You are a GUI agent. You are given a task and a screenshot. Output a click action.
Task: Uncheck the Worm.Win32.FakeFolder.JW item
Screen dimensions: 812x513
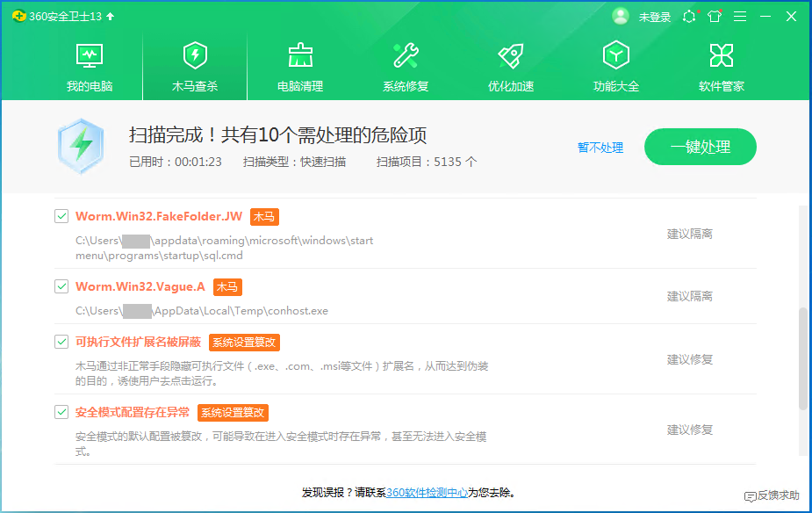[x=61, y=216]
